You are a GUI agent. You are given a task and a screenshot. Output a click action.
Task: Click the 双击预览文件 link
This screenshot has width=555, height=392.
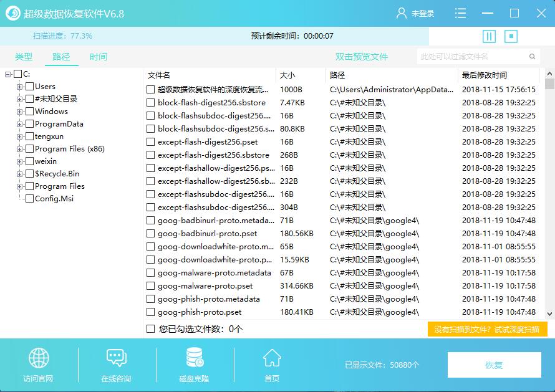(362, 57)
